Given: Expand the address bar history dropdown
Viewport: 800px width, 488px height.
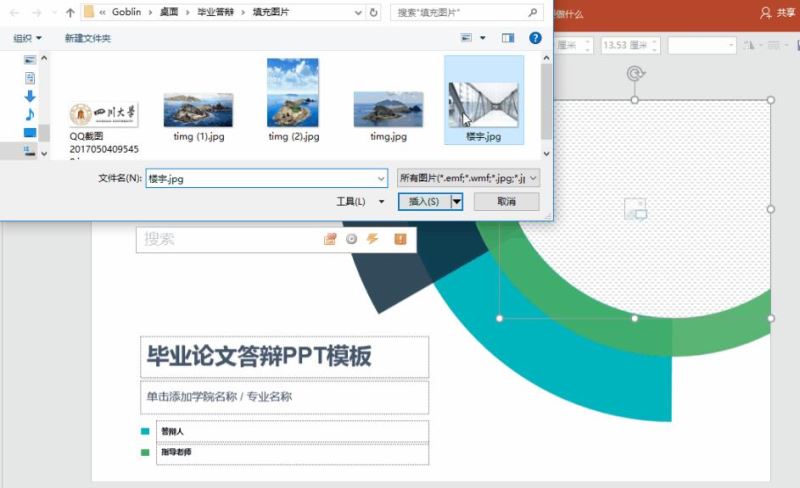Looking at the screenshot, I should (x=358, y=13).
